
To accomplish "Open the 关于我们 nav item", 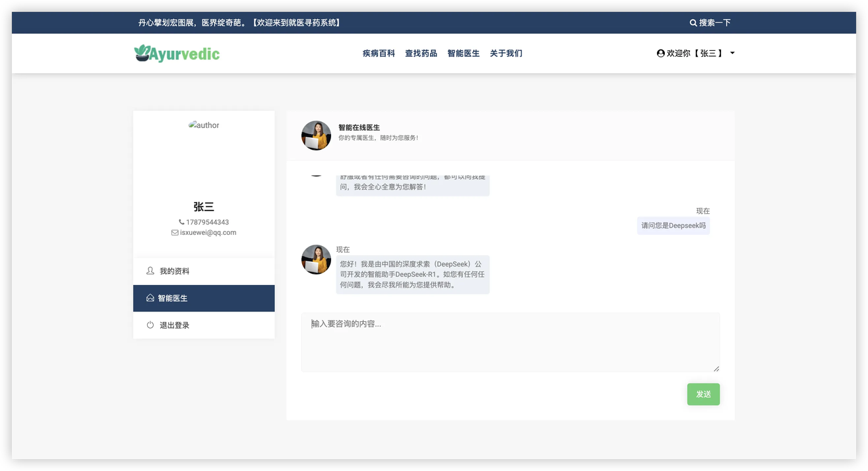I will click(506, 53).
